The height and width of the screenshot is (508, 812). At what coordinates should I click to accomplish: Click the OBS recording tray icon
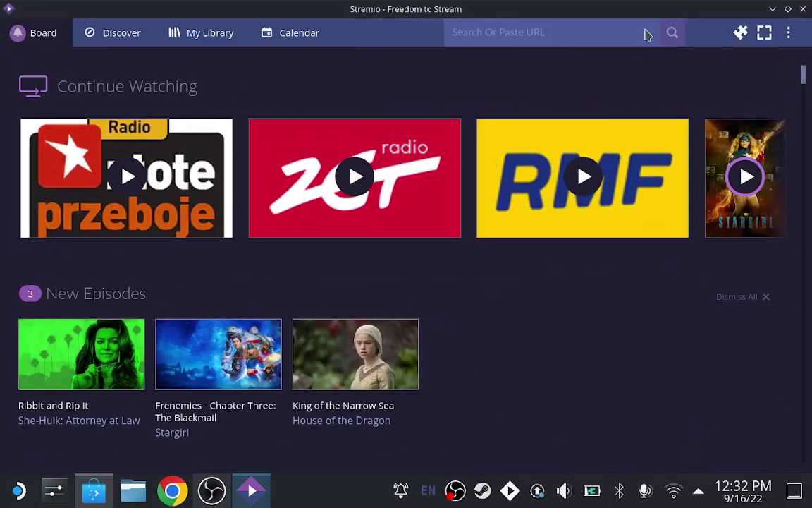pos(455,490)
